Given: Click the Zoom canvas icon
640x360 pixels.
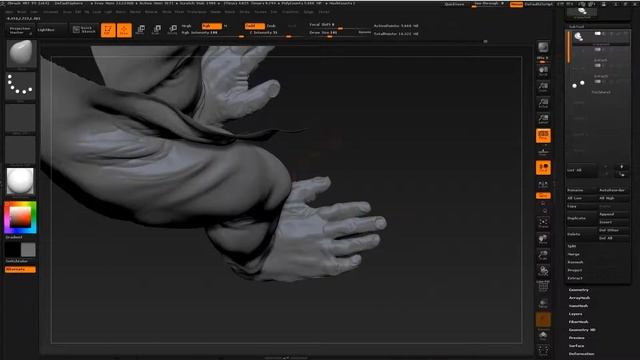Looking at the screenshot, I should 543,87.
